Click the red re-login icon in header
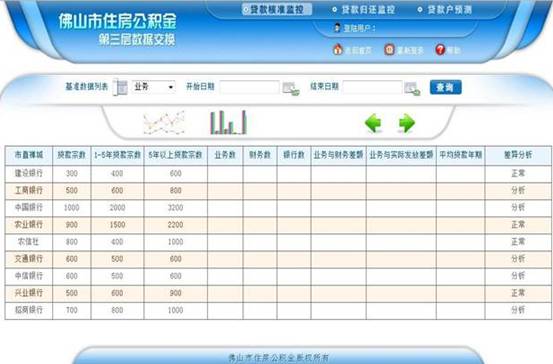The width and height of the screenshot is (553, 364). point(389,49)
